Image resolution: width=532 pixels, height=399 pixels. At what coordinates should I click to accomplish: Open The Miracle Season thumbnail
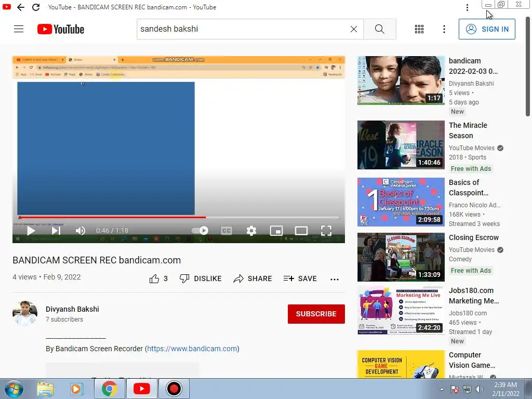[401, 145]
